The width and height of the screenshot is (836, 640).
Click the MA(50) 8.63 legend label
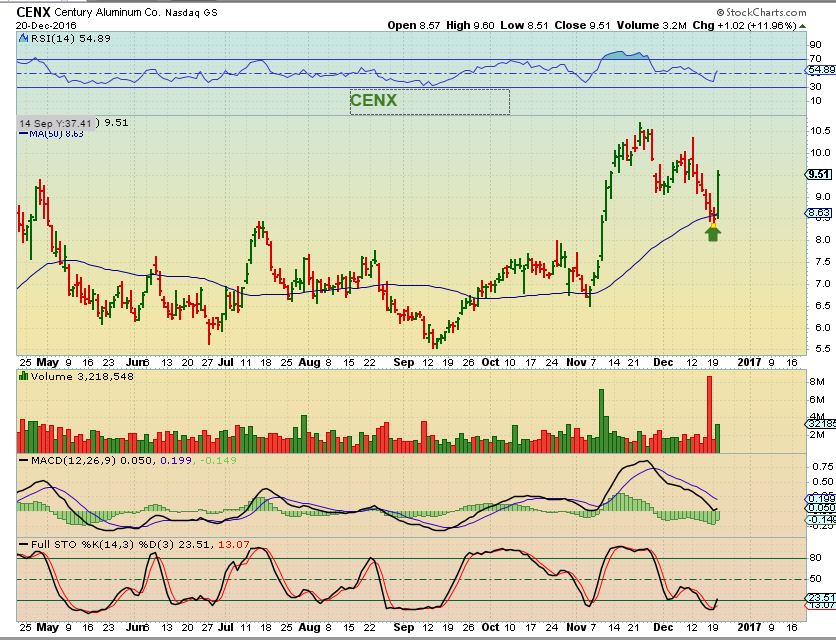[x=51, y=133]
